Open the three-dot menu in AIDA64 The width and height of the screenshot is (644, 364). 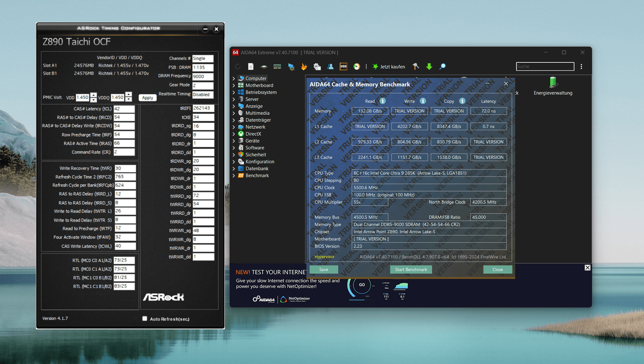(x=581, y=66)
